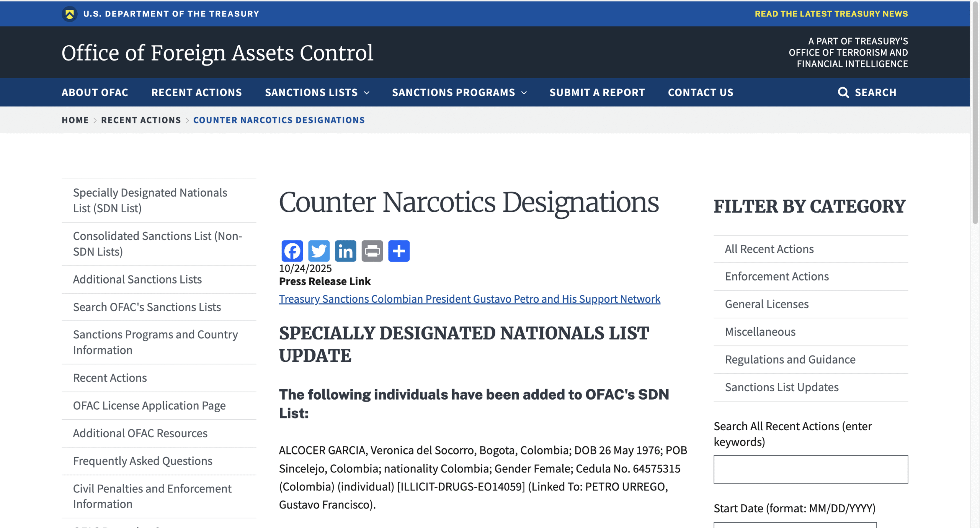Screen dimensions: 980x528
Task: Open the additional share options
Action: [x=399, y=251]
